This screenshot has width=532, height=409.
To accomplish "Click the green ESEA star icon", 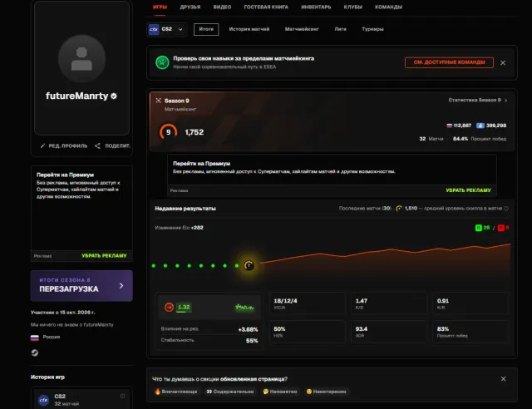I will tap(162, 62).
